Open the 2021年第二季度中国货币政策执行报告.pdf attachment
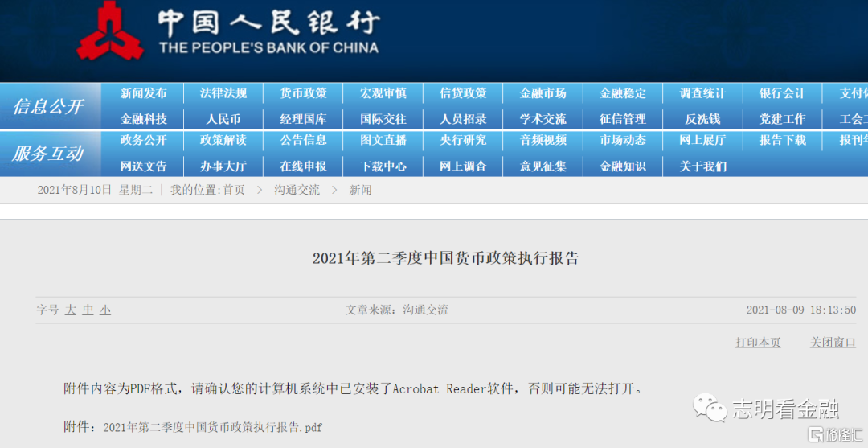The width and height of the screenshot is (868, 448). (212, 428)
